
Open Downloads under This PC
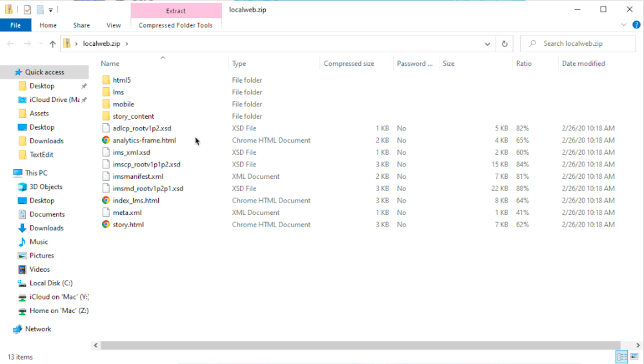coord(46,228)
